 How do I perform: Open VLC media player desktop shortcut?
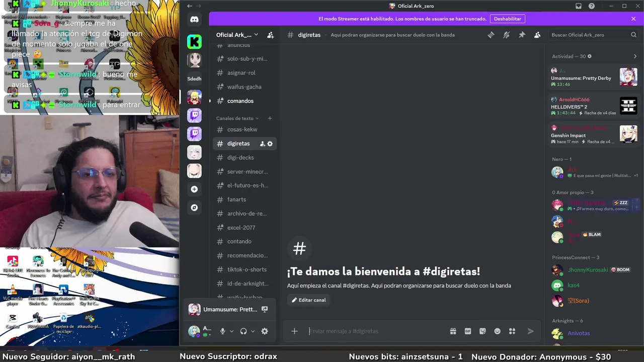13,295
